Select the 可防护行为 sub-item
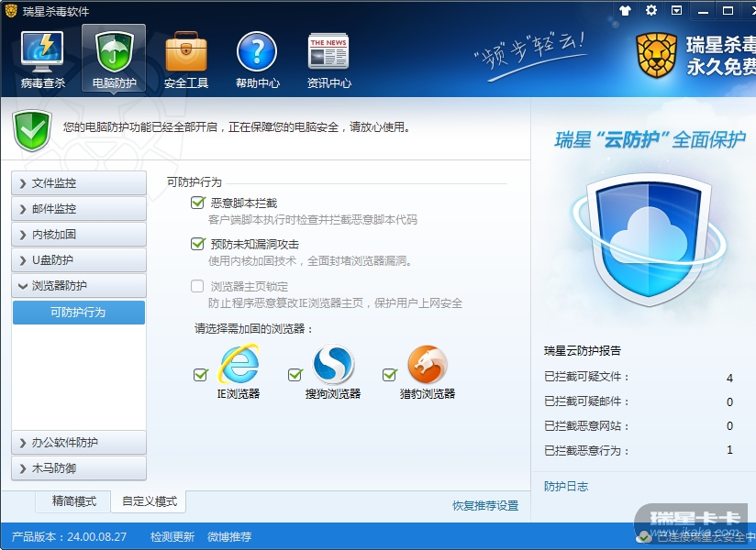The image size is (756, 550). [x=79, y=313]
